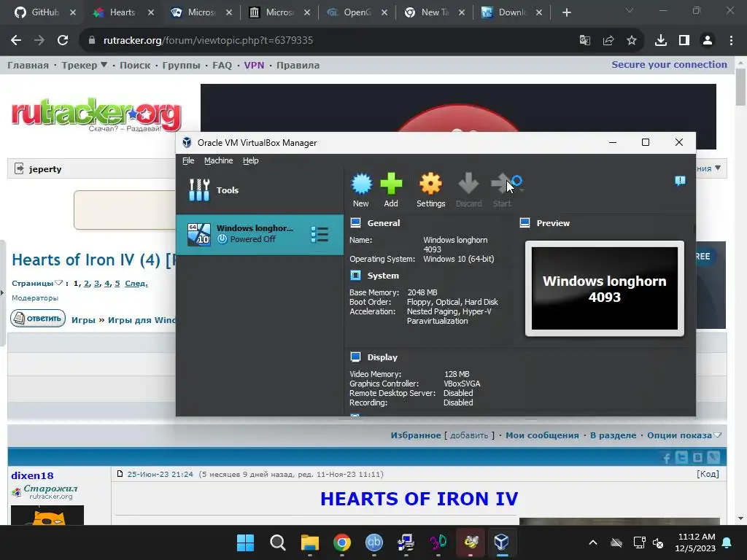Screen dimensions: 747x560
Task: Click the Правила link on rutracker
Action: click(x=298, y=65)
